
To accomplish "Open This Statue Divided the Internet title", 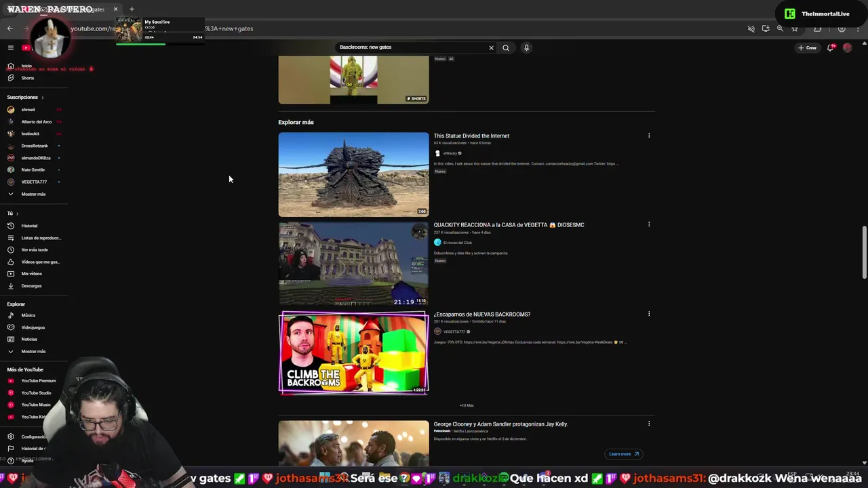I will click(471, 136).
